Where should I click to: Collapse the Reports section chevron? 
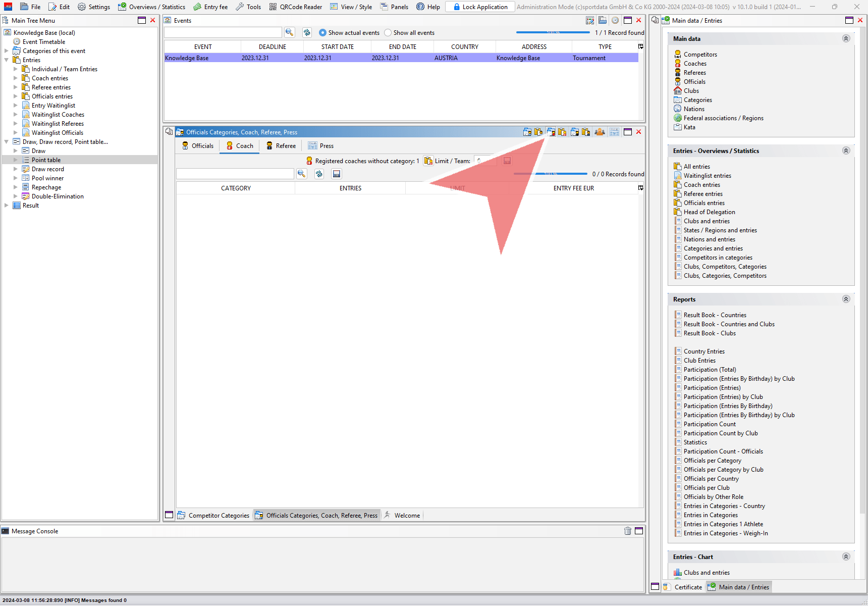pyautogui.click(x=846, y=299)
